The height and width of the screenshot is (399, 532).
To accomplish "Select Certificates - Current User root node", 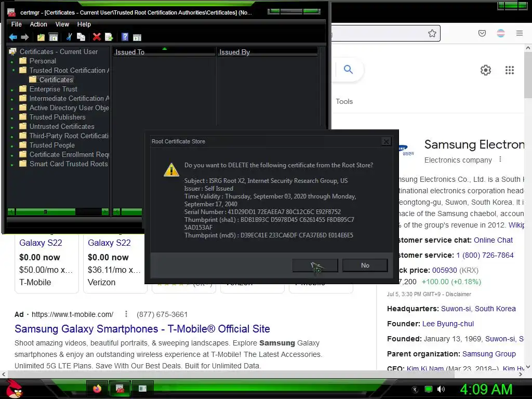I will 58,51.
